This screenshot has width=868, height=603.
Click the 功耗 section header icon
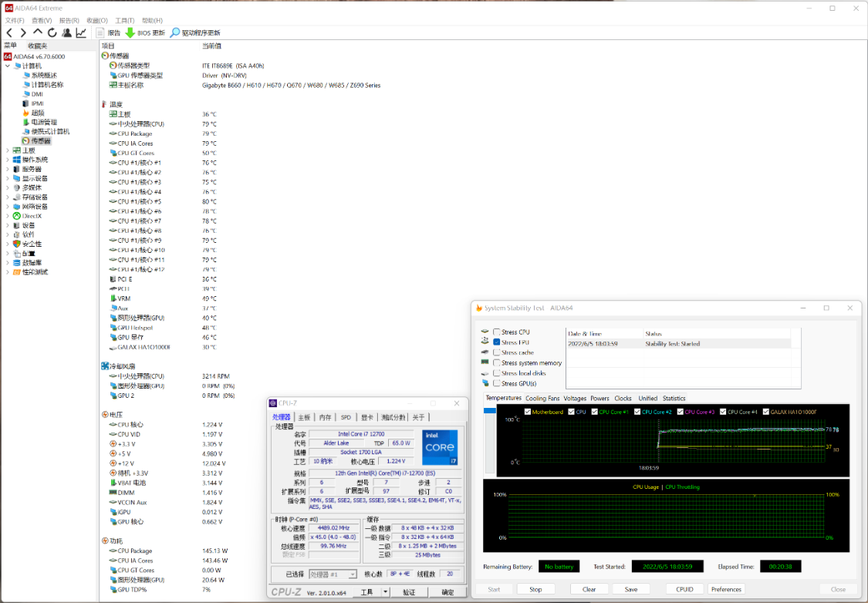(105, 541)
